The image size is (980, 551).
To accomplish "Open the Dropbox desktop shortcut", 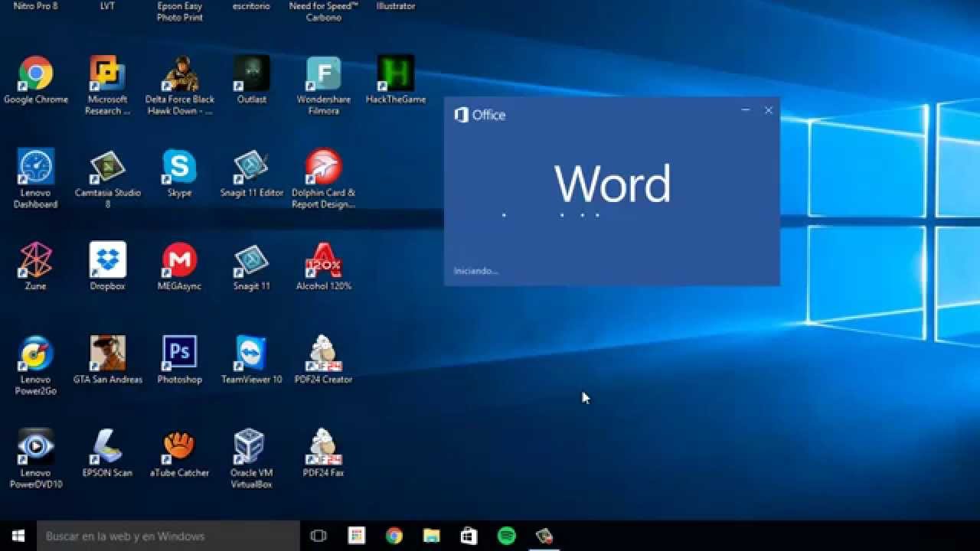I will pyautogui.click(x=107, y=266).
